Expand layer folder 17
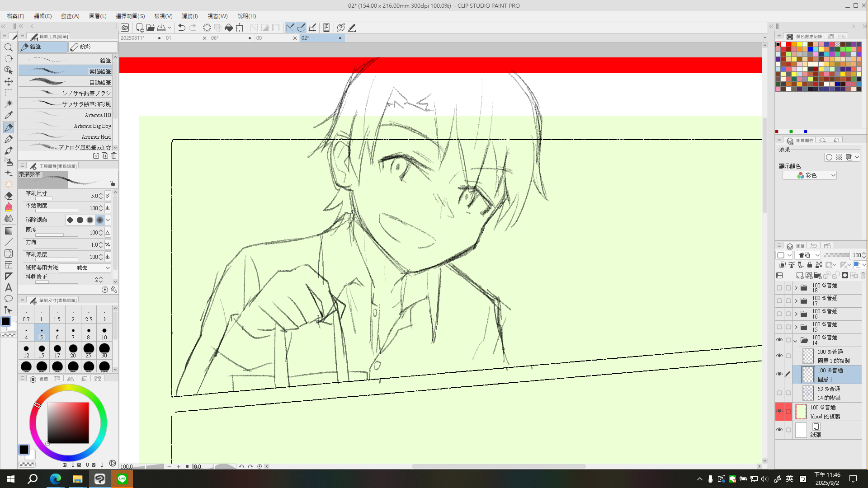868x488 pixels. point(796,301)
